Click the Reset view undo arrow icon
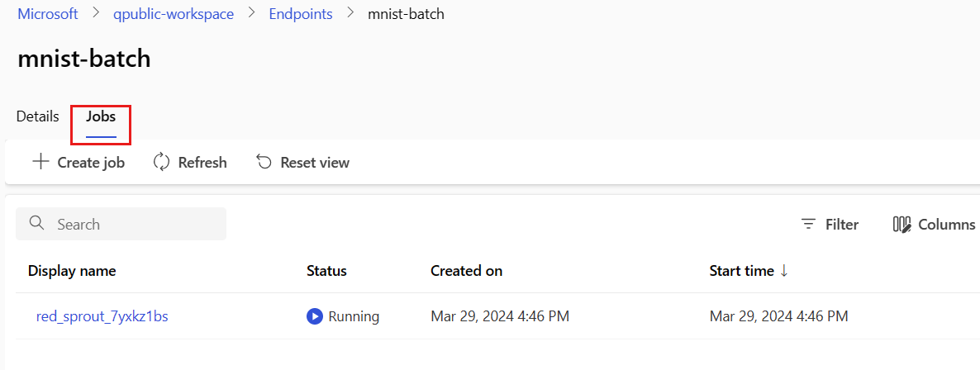The image size is (980, 370). [x=264, y=162]
